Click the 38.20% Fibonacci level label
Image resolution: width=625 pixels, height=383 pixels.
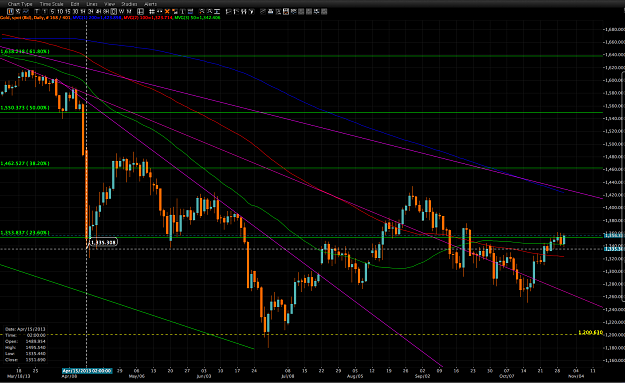(25, 163)
